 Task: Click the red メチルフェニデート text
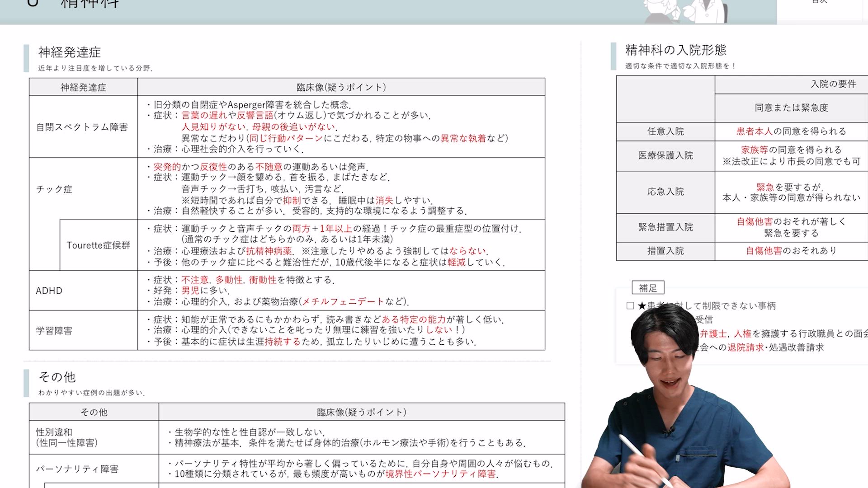(x=342, y=301)
